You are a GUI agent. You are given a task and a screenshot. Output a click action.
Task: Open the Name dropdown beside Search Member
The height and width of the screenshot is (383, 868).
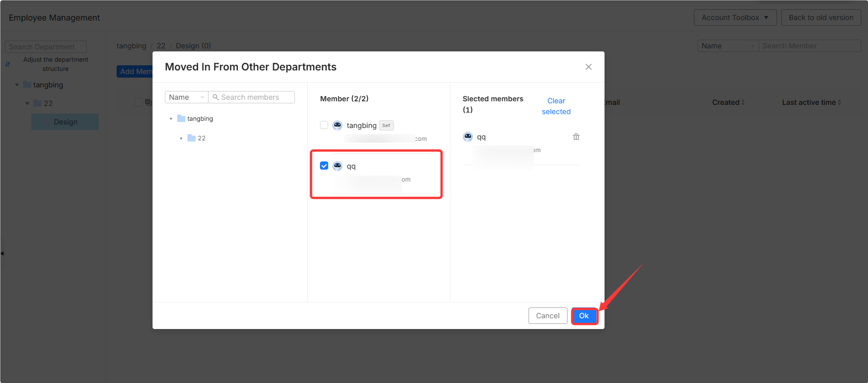point(728,46)
